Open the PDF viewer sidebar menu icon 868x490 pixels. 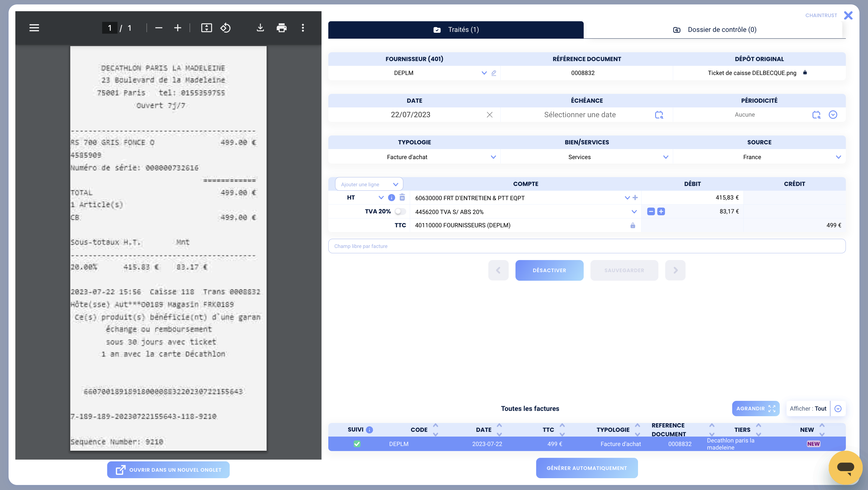click(34, 28)
